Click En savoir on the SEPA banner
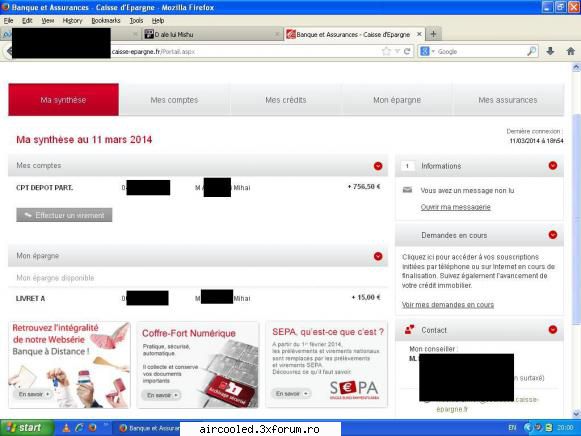The width and height of the screenshot is (581, 436). [291, 393]
